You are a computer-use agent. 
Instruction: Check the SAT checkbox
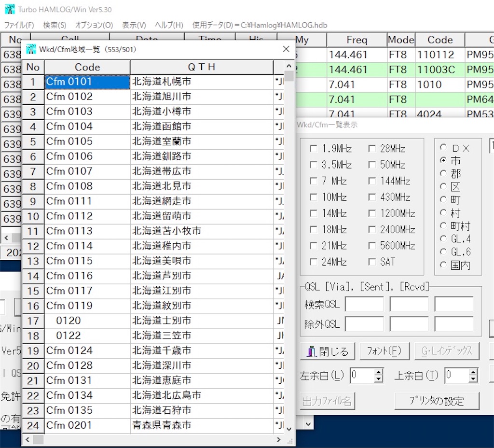372,262
